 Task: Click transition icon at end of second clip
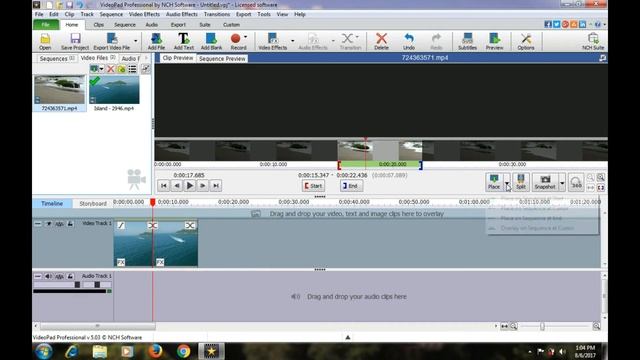coord(190,225)
